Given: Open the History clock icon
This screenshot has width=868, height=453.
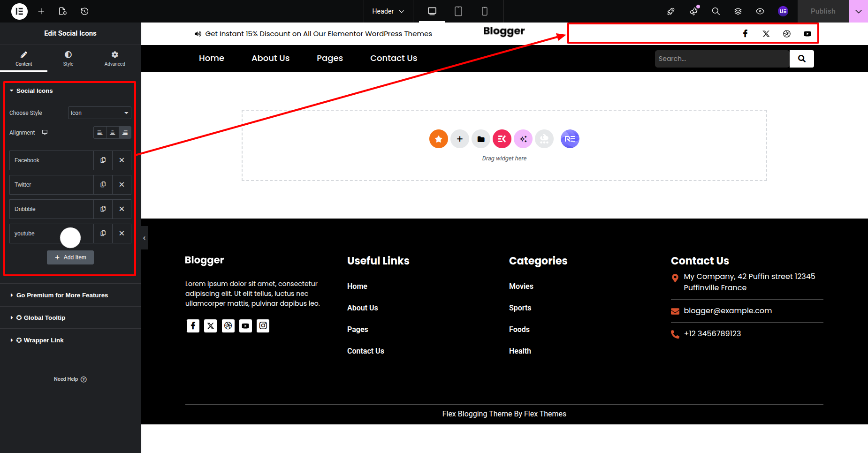Looking at the screenshot, I should pyautogui.click(x=84, y=11).
